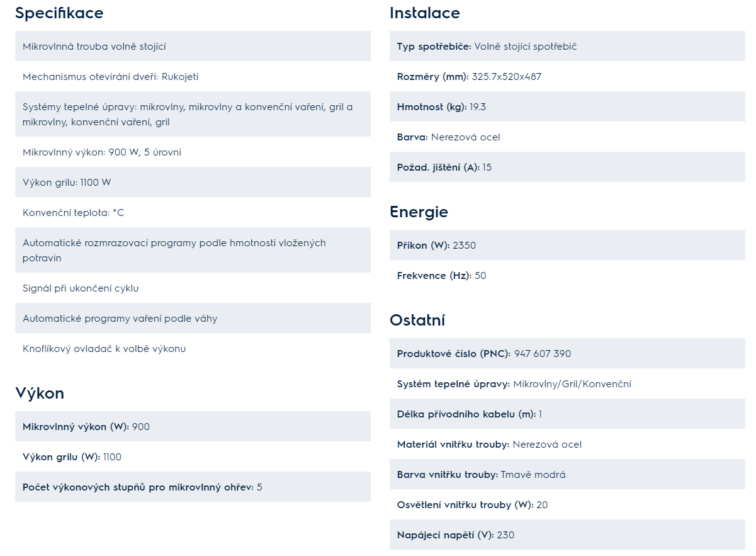
Task: Select the Hmotnost (kg) value row
Action: (567, 106)
